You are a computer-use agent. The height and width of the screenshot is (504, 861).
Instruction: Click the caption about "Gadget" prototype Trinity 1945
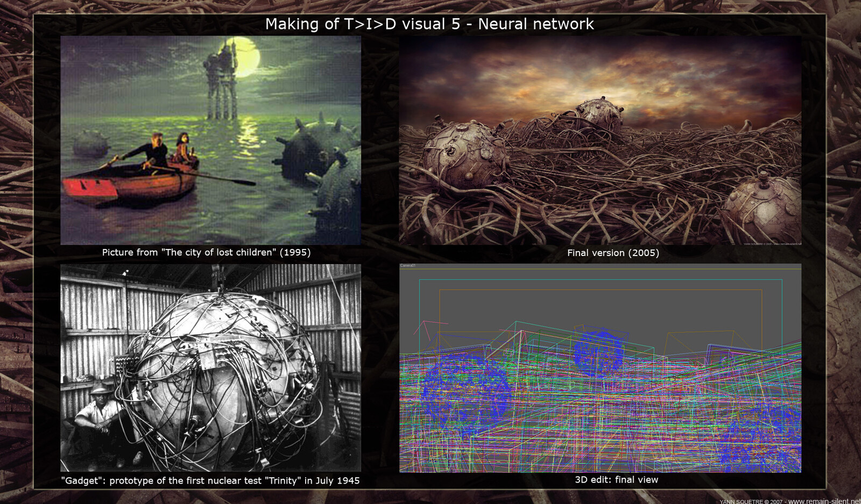click(210, 481)
